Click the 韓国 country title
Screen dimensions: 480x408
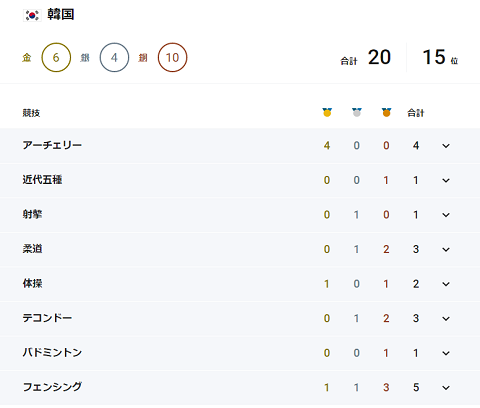pyautogui.click(x=61, y=15)
